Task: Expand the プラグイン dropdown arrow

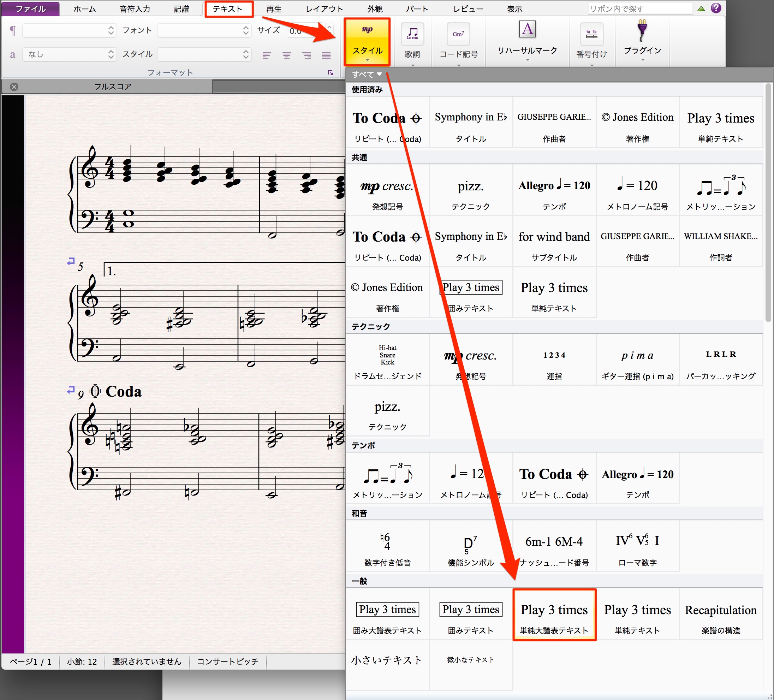Action: (642, 60)
